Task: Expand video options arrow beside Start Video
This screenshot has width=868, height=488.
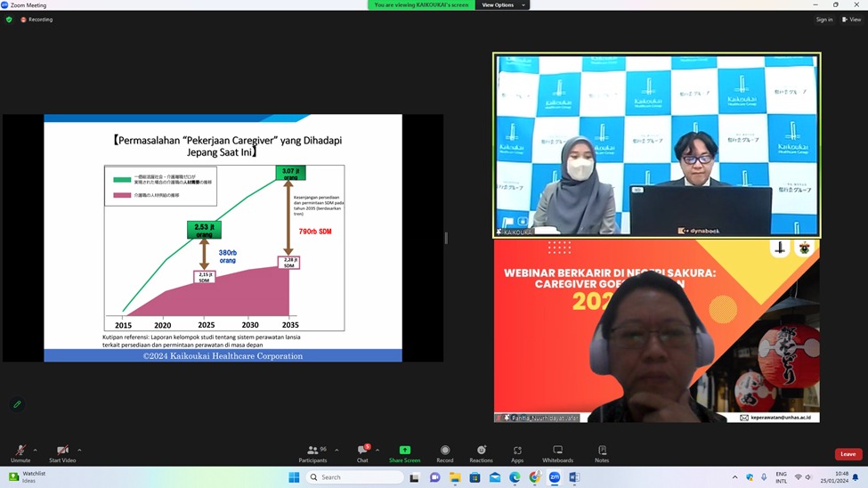Action: click(x=79, y=450)
